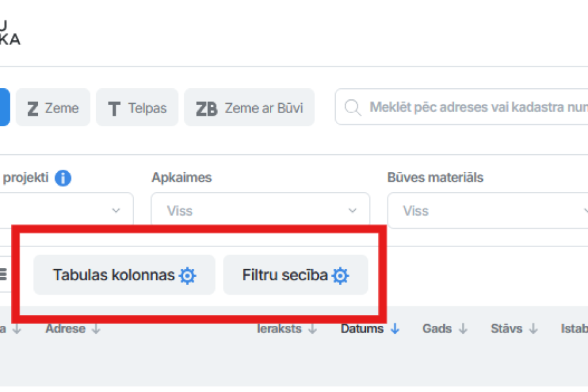Toggle the blue Datums sort arrow
The height and width of the screenshot is (392, 588).
[x=395, y=329]
